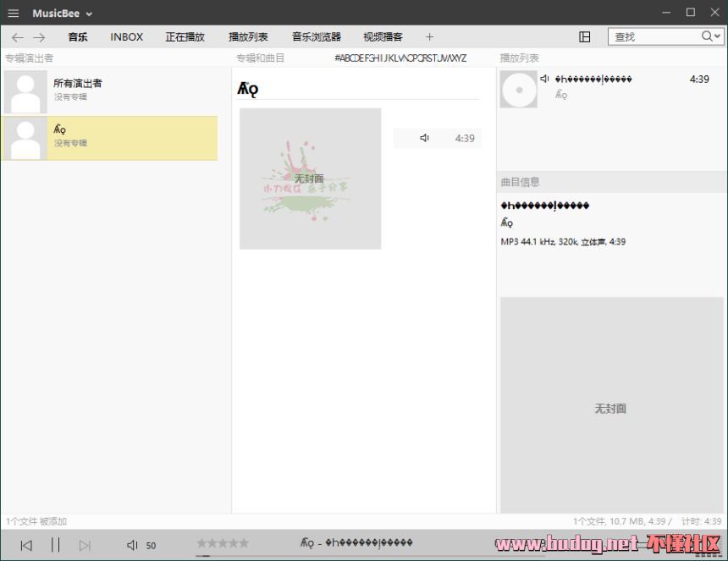Viewport: 728px width, 561px height.
Task: Open the search options dropdown arrow
Action: tap(717, 36)
